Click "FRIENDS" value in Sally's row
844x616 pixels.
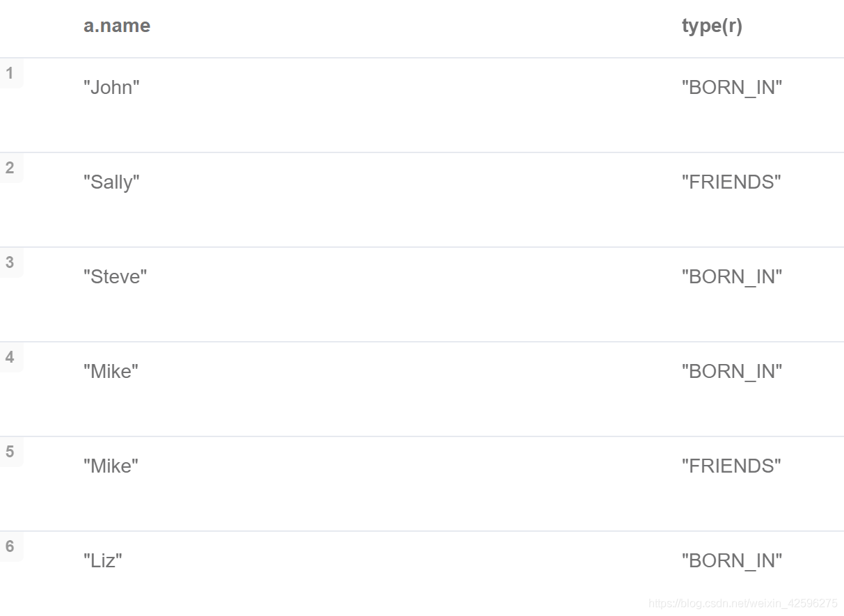click(731, 182)
